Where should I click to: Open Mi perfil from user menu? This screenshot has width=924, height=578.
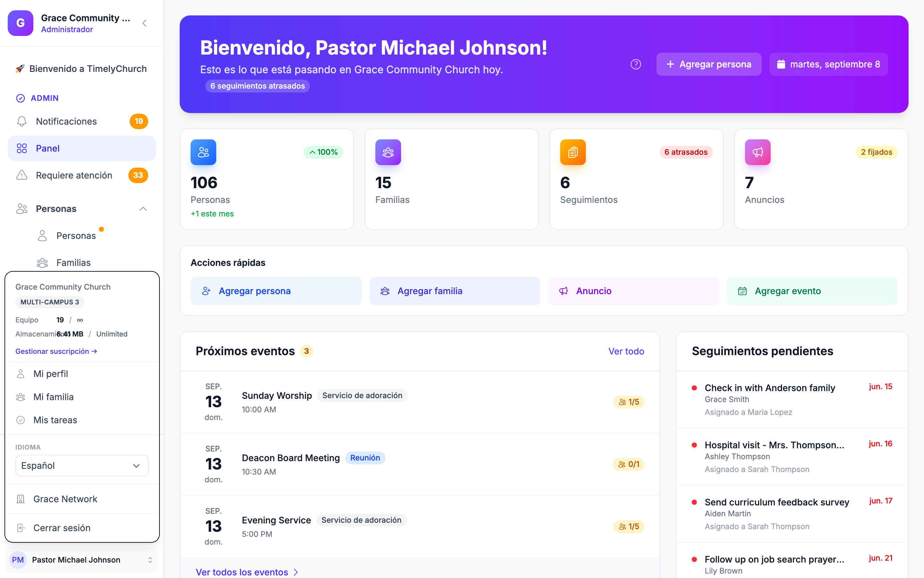tap(82, 374)
